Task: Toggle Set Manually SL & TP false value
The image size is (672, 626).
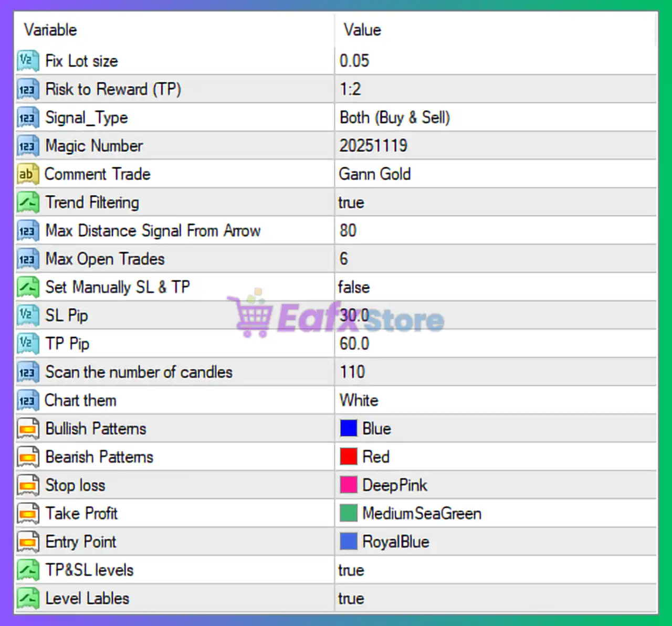Action: pos(354,287)
